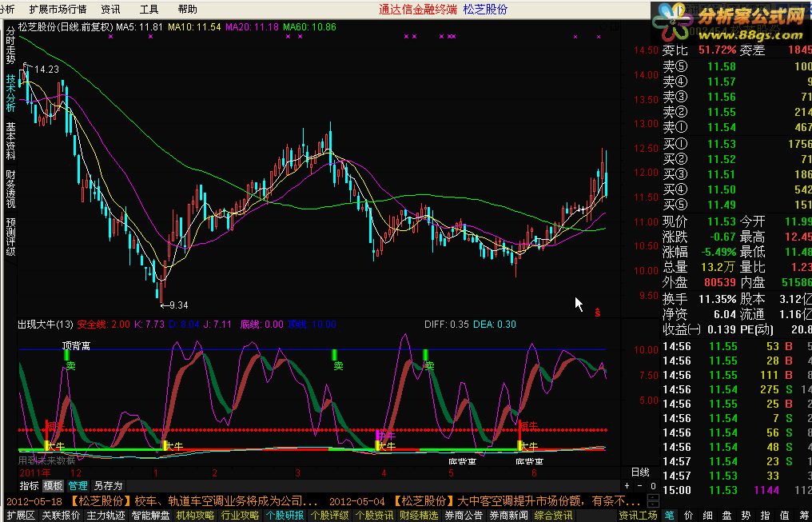812x522 pixels.
Task: Click the 买⑤ 11.49 order row
Action: pyautogui.click(x=737, y=205)
